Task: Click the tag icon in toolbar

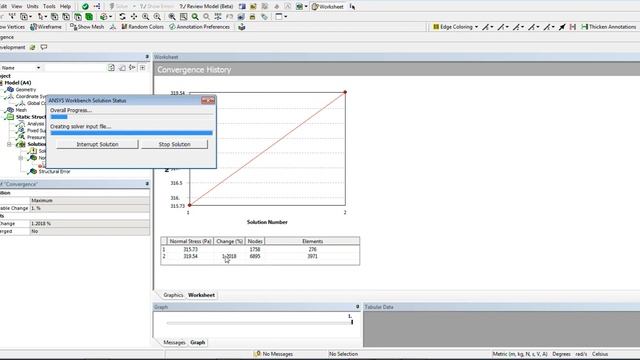Action: (x=264, y=17)
